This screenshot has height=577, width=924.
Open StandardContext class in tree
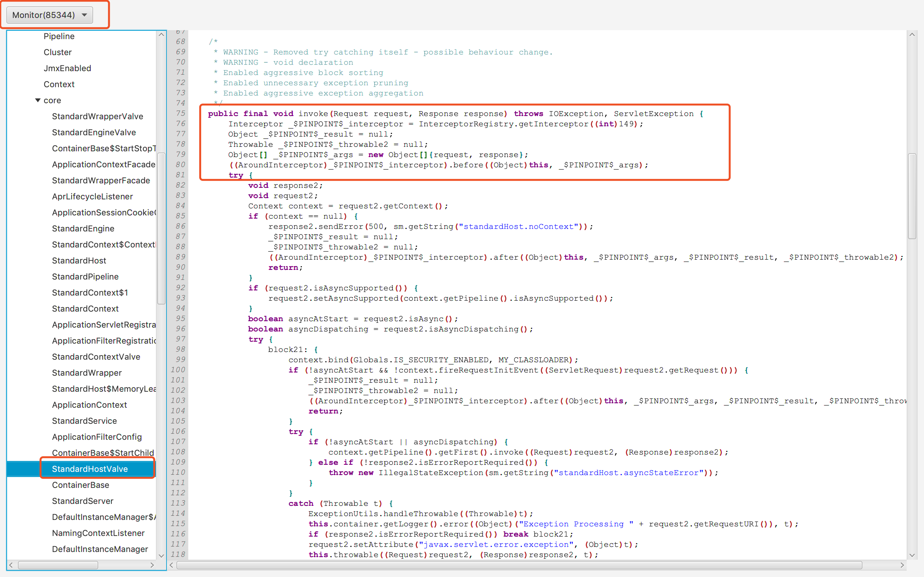click(x=85, y=309)
